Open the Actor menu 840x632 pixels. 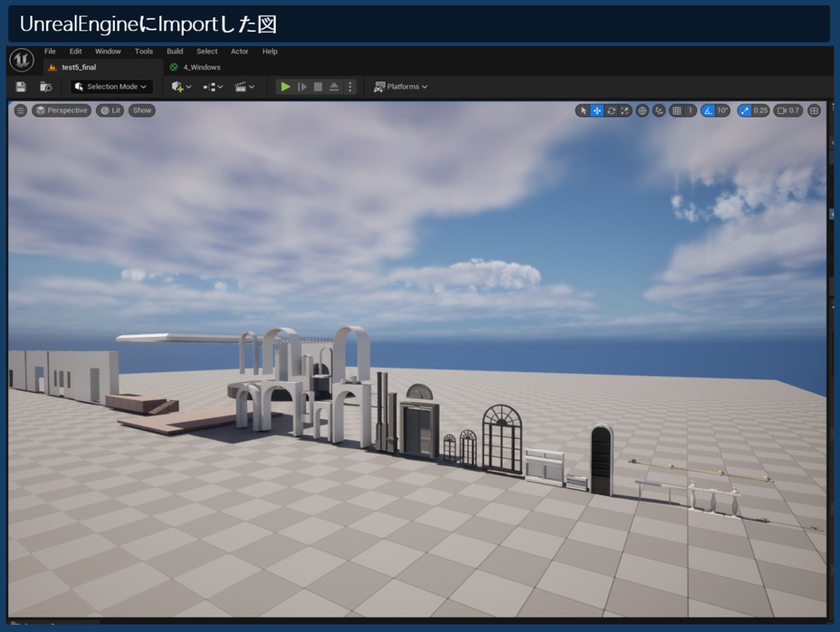click(x=240, y=52)
